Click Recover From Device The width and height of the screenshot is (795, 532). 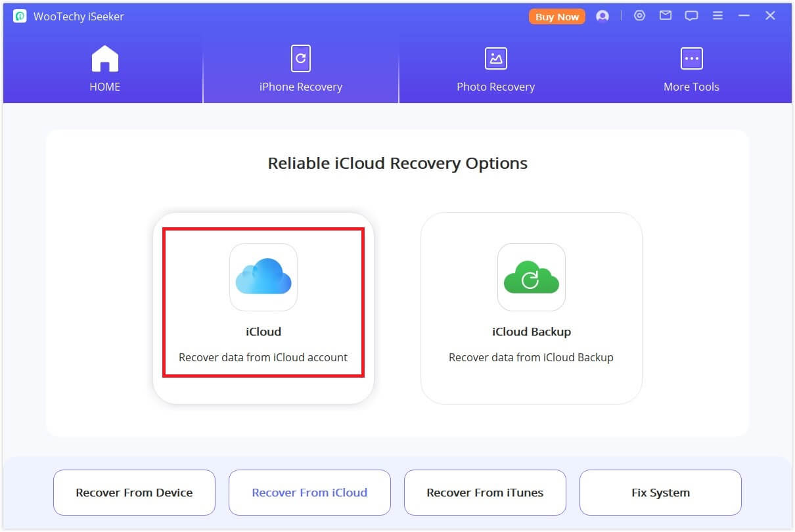pyautogui.click(x=134, y=492)
